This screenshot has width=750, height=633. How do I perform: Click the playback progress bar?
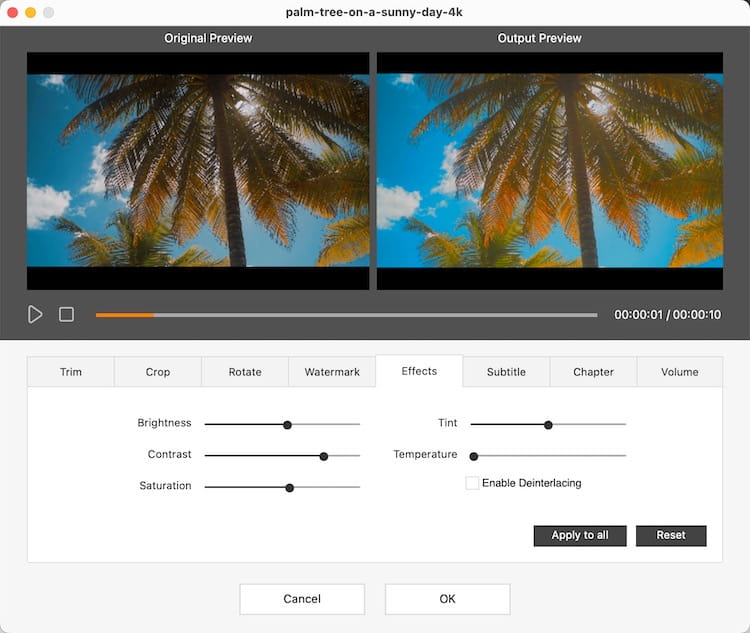click(x=346, y=315)
